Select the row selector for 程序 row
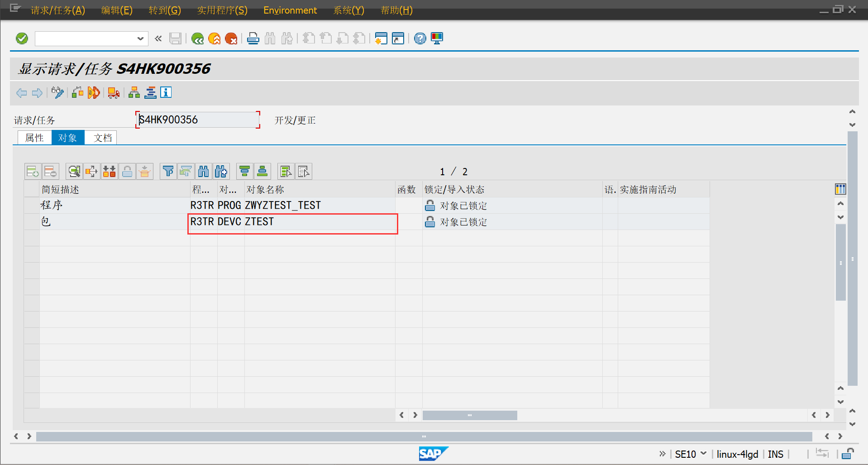 32,205
